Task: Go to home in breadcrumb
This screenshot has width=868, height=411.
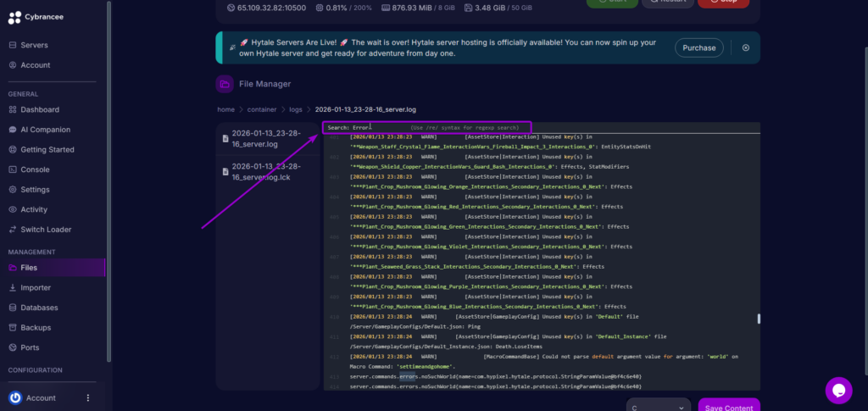Action: pos(225,109)
